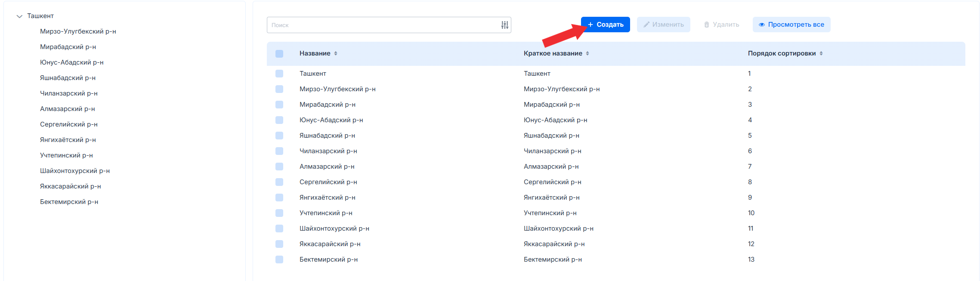Toggle the select-all header checkbox
This screenshot has height=281, width=980.
click(279, 54)
